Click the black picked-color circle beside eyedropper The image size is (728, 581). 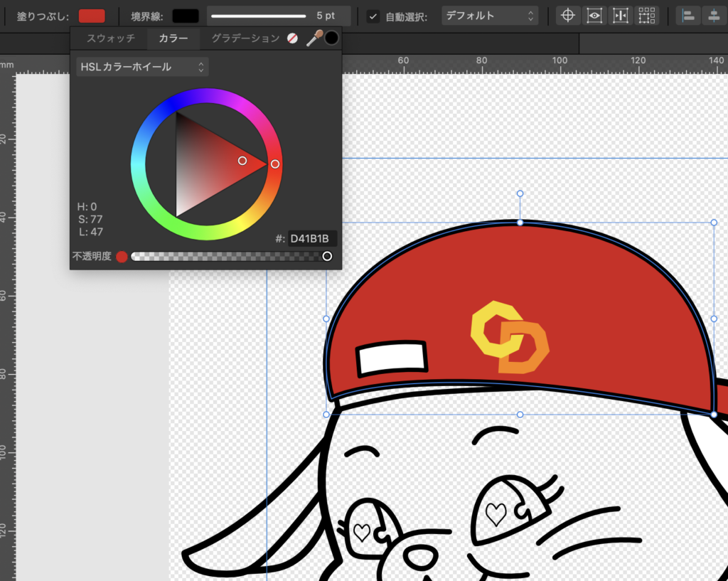pyautogui.click(x=331, y=38)
